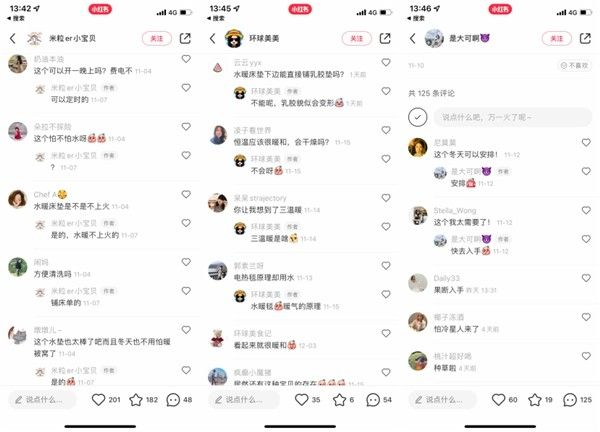Follow 是大可啊 with the 关注 button
This screenshot has height=432, width=600.
point(557,38)
